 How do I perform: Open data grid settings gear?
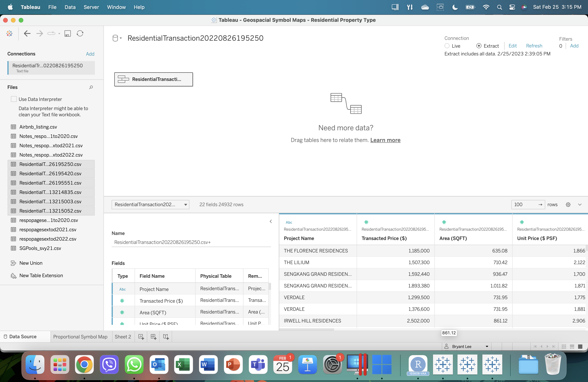[x=568, y=205]
